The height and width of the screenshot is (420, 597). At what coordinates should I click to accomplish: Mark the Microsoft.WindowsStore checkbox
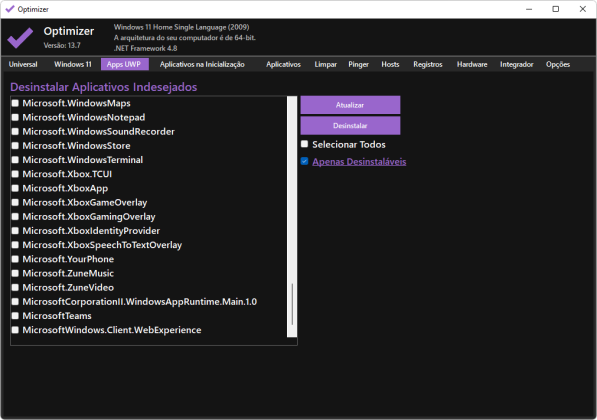(15, 145)
